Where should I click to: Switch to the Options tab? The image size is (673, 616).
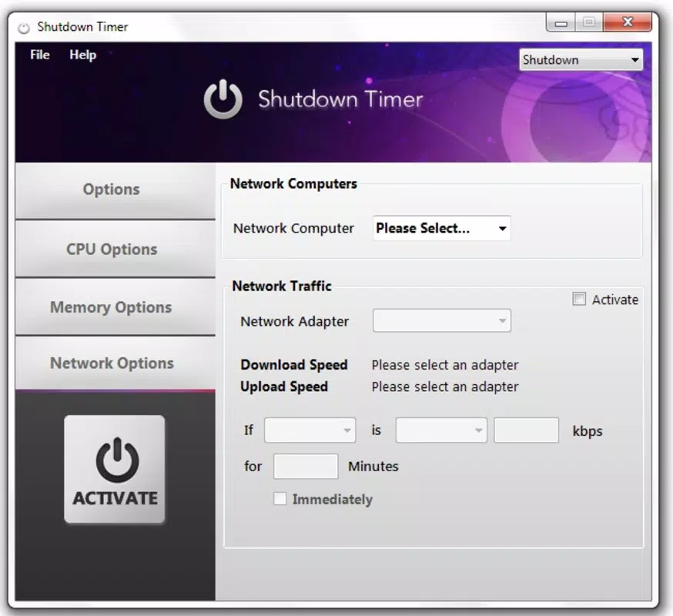(115, 190)
